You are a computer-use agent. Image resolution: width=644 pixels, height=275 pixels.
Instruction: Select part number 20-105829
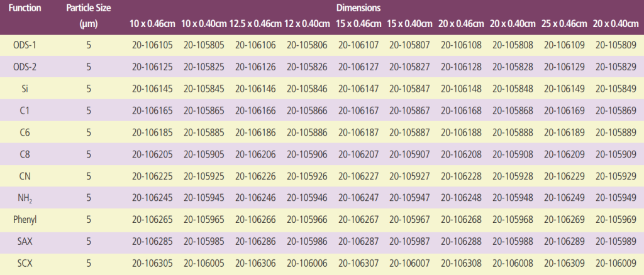click(614, 67)
